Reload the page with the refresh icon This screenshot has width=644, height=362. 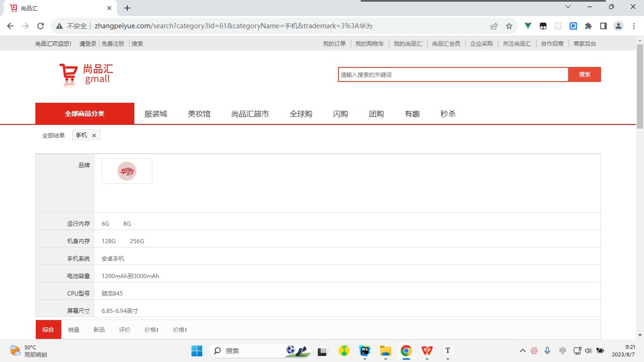[x=41, y=26]
